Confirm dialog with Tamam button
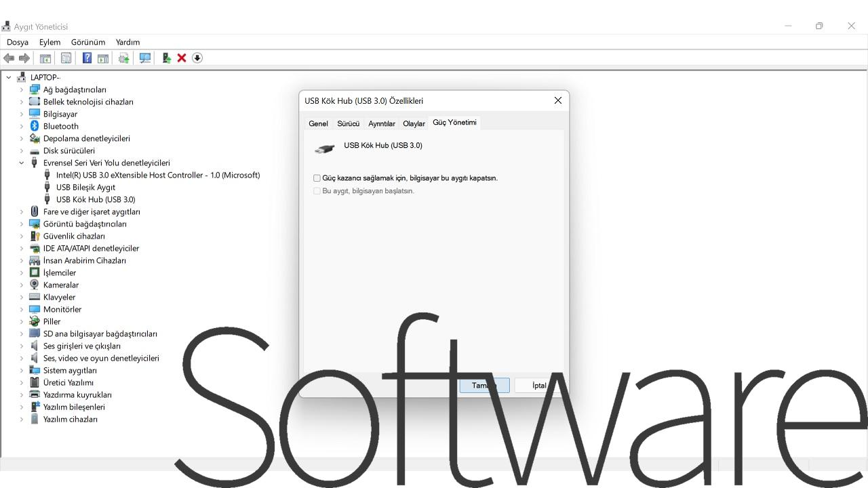This screenshot has width=868, height=488. pos(484,386)
